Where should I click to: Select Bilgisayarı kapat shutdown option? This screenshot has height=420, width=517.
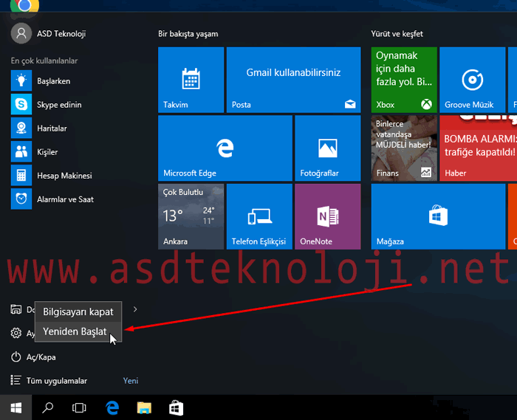tap(78, 311)
